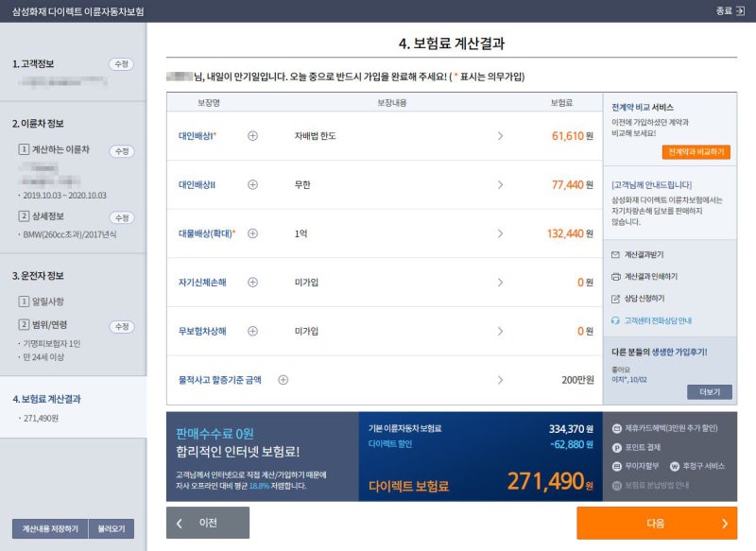The height and width of the screenshot is (551, 756).
Task: Click 계산결과받기 text link
Action: (644, 254)
